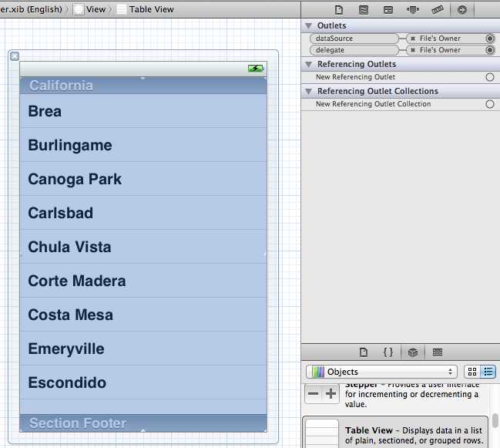Image resolution: width=500 pixels, height=448 pixels.
Task: Open the Attributes inspector tab
Action: pos(413,10)
